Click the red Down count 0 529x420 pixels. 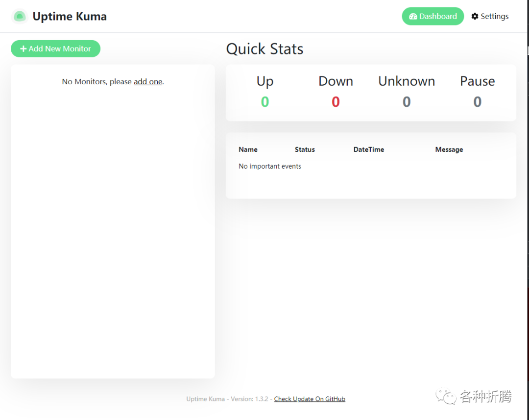point(336,101)
